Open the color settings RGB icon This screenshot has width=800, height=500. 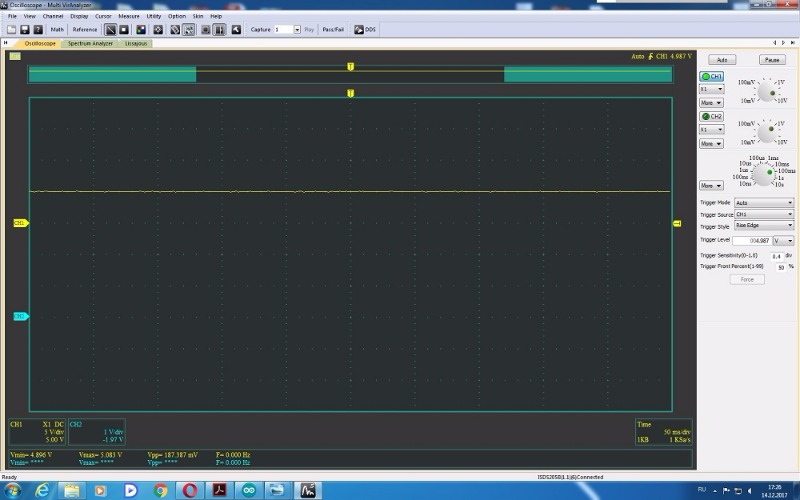pos(141,30)
